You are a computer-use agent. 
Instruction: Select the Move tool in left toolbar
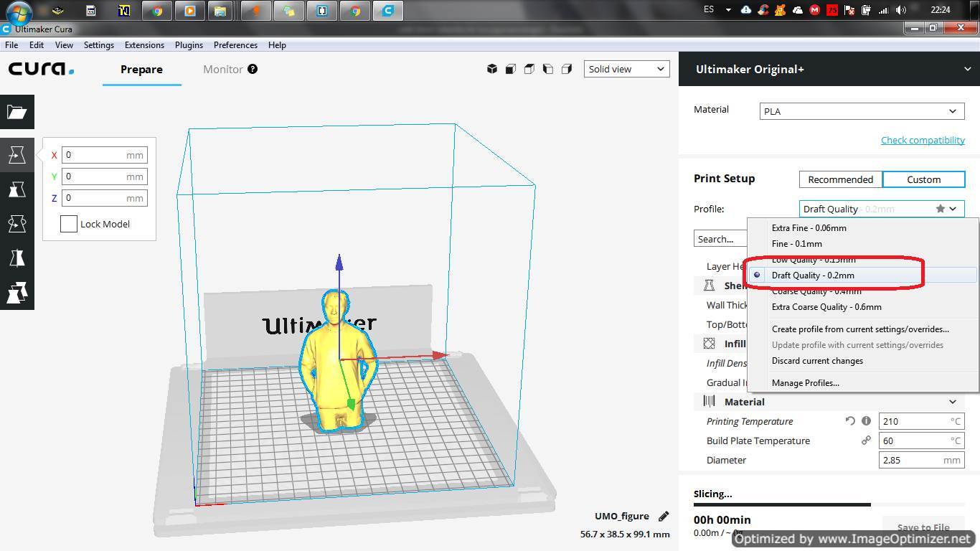pyautogui.click(x=17, y=155)
